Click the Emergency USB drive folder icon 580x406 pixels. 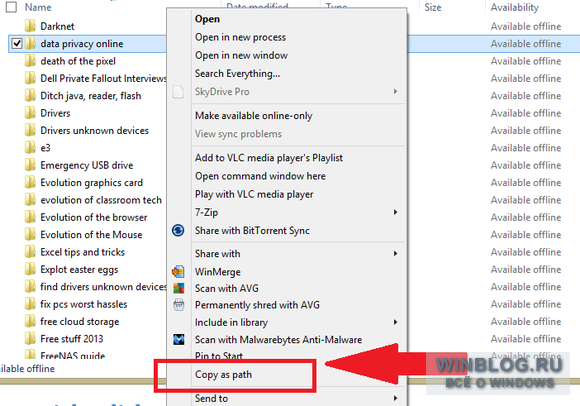coord(30,165)
